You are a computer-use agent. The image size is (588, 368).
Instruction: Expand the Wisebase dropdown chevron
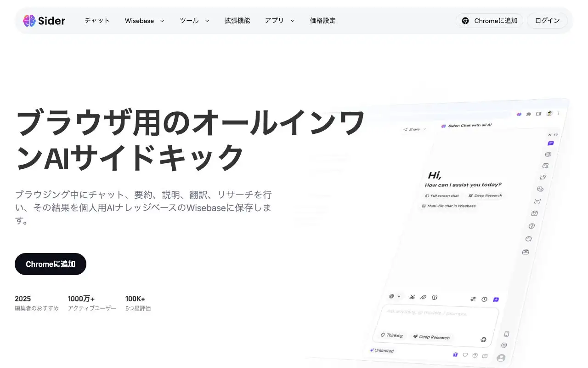tap(162, 21)
